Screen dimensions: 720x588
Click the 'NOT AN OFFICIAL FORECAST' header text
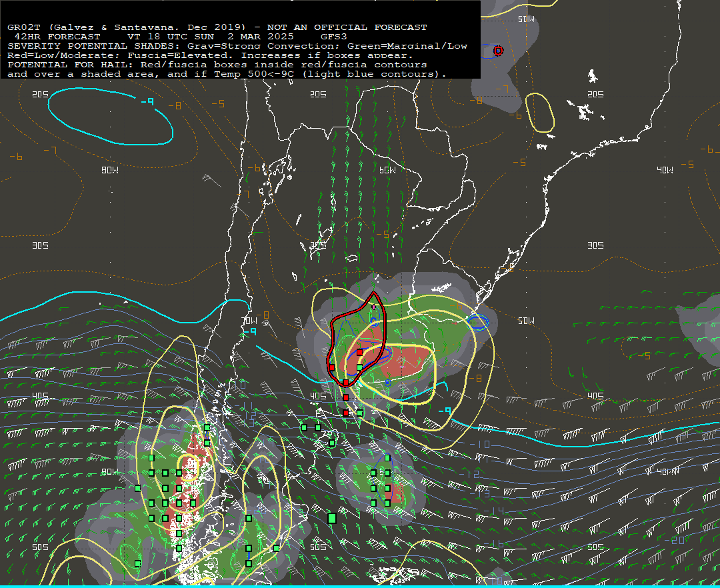point(347,27)
